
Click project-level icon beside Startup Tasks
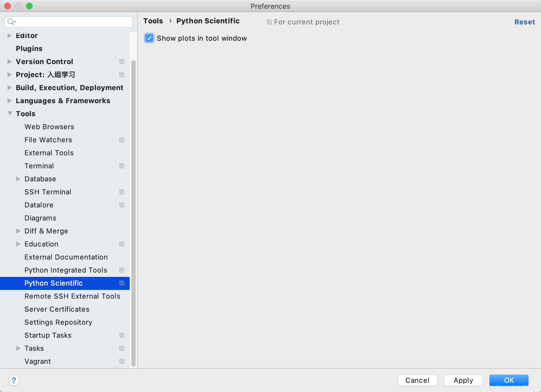click(122, 335)
